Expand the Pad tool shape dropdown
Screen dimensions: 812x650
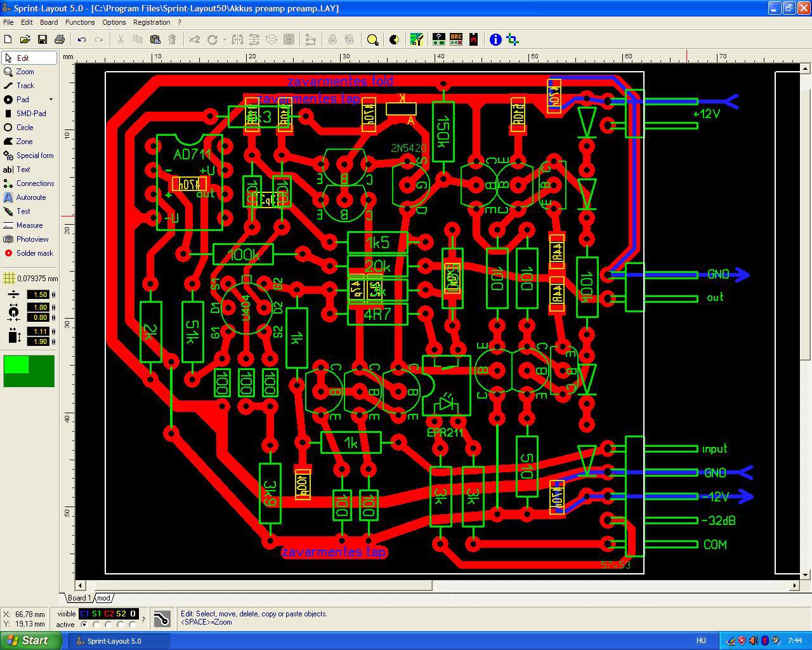point(51,100)
